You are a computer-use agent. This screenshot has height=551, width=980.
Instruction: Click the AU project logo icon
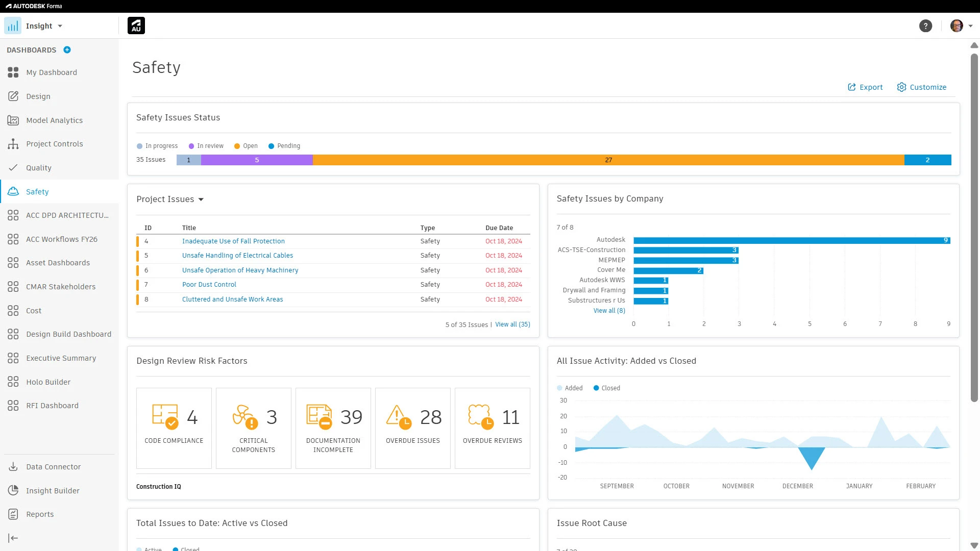point(136,26)
